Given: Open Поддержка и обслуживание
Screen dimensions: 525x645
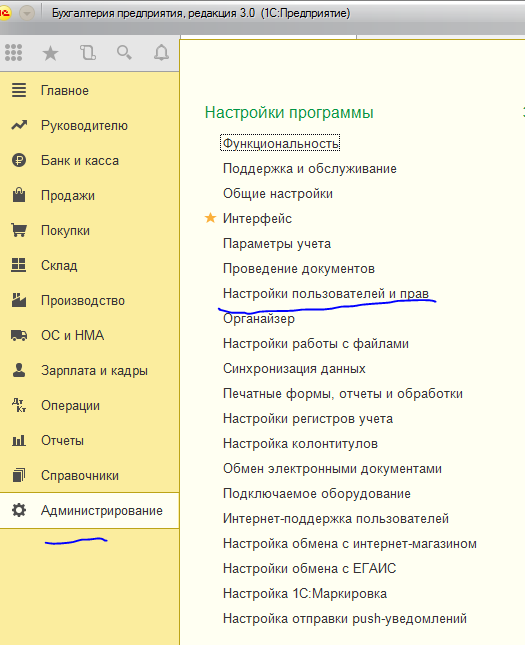Looking at the screenshot, I should tap(309, 168).
